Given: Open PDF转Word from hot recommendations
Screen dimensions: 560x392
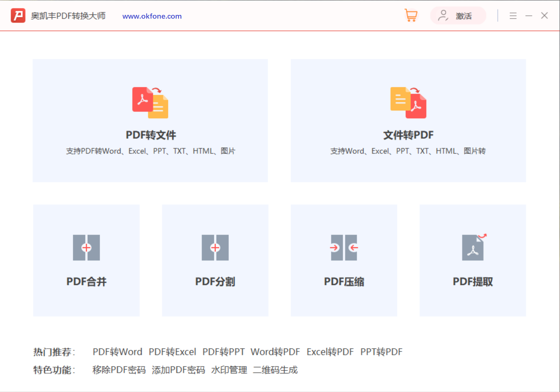Looking at the screenshot, I should click(x=117, y=351).
